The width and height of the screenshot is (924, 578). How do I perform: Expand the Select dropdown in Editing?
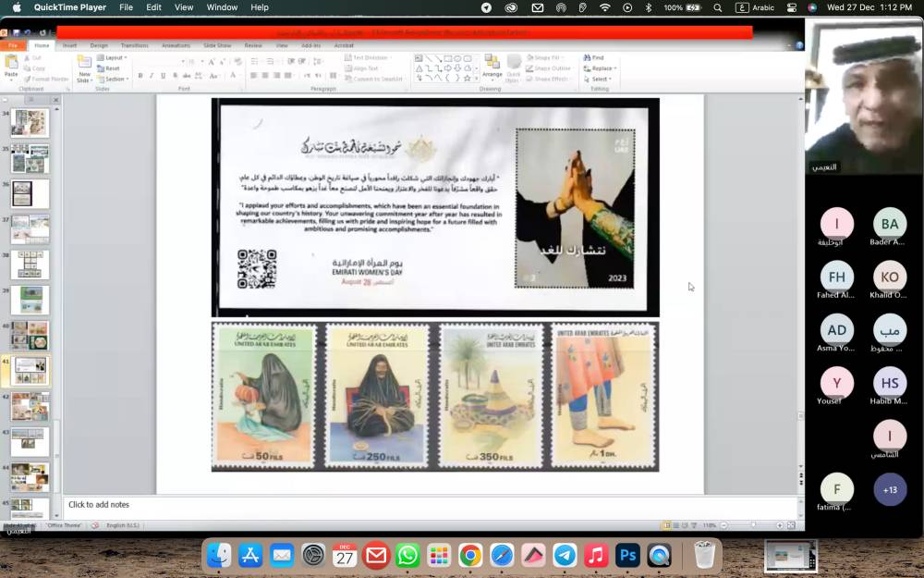(x=599, y=79)
